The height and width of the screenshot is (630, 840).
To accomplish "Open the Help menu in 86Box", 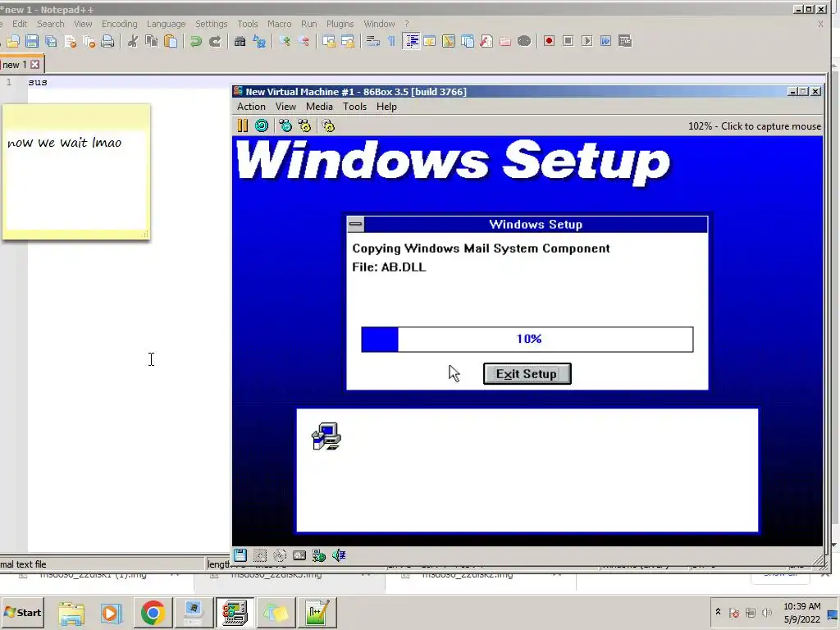I will (x=386, y=107).
